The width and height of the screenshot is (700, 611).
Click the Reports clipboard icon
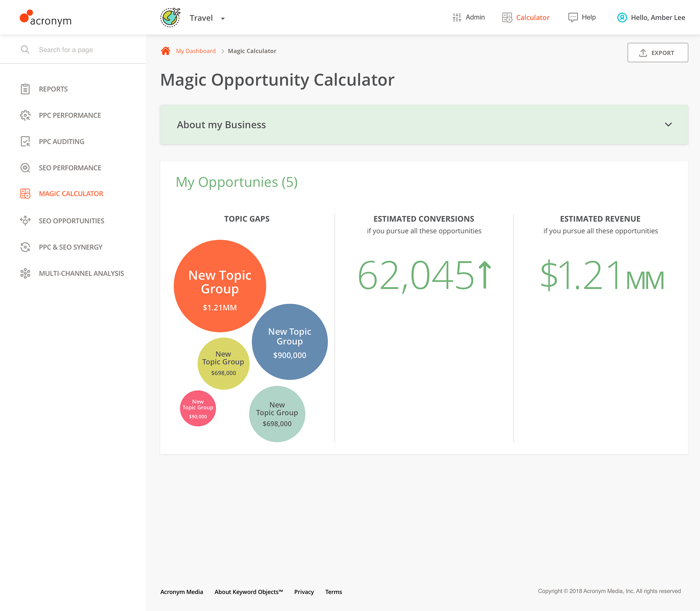25,89
